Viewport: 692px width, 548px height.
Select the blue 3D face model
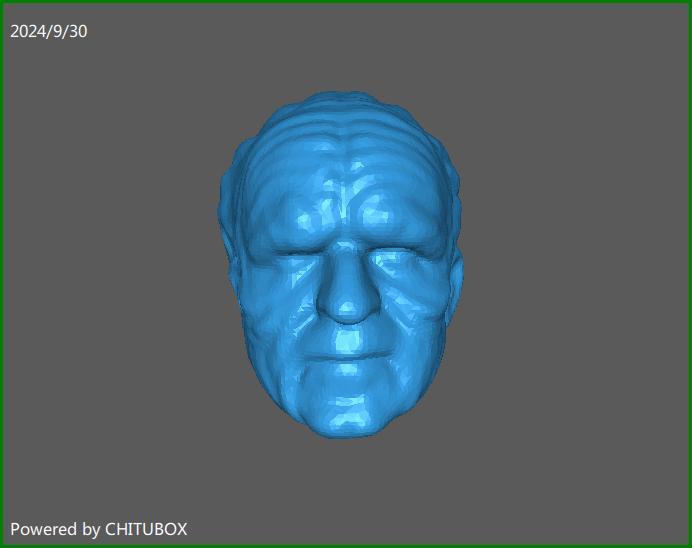pyautogui.click(x=341, y=265)
